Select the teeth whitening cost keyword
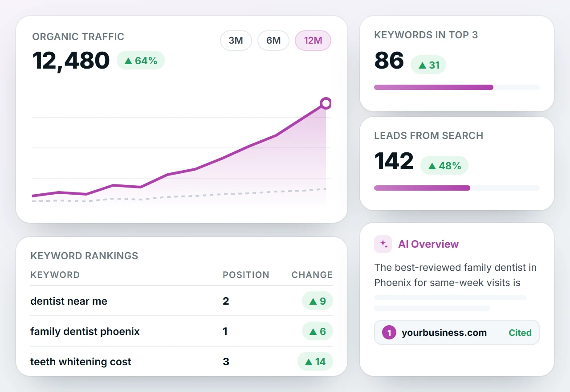 click(x=81, y=362)
